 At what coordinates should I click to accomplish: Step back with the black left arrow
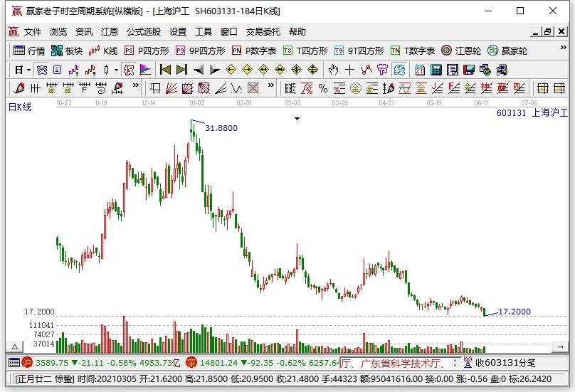(x=199, y=70)
